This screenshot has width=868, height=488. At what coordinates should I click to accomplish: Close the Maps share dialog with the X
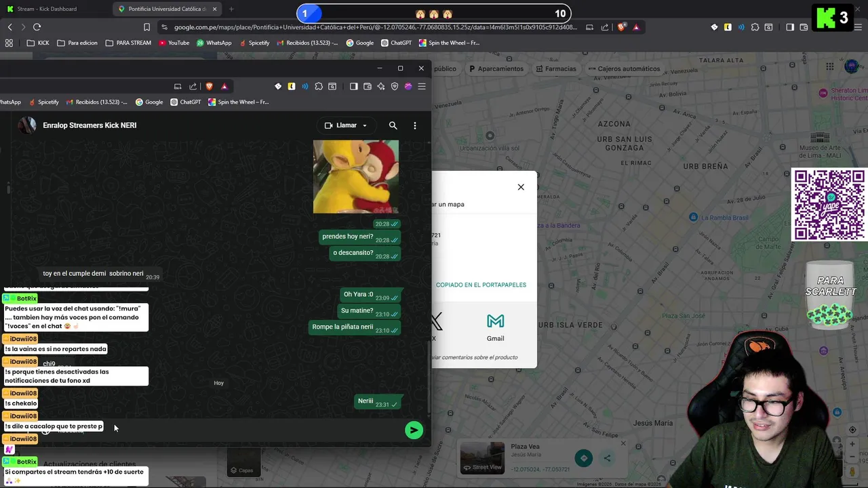click(521, 187)
